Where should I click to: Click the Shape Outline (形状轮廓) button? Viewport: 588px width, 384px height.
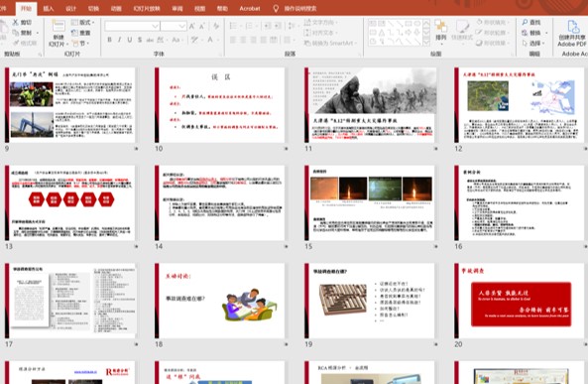493,33
